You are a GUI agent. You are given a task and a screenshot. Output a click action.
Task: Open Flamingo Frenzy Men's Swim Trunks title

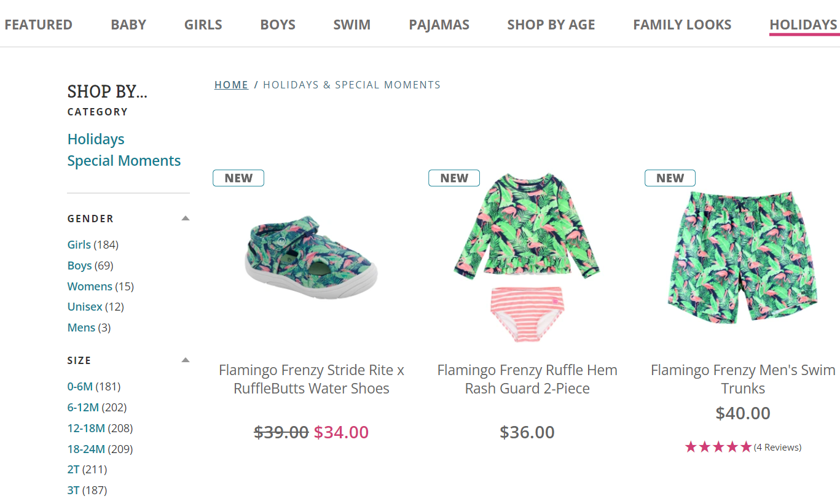(x=742, y=379)
